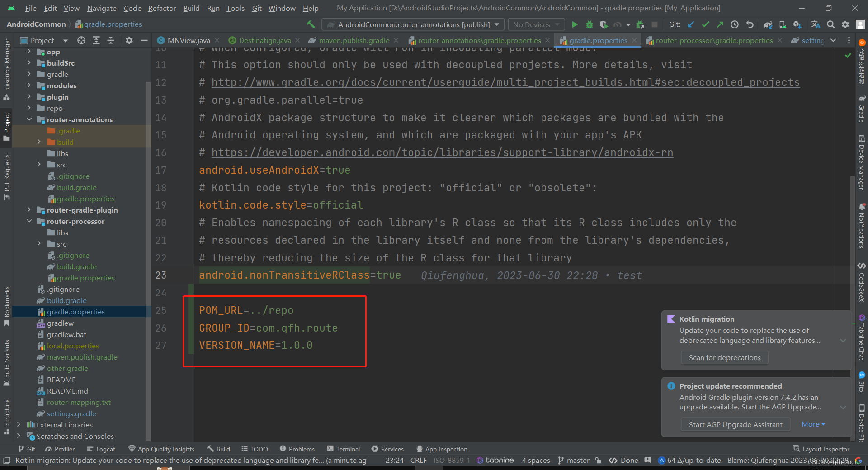Open Notifications tool window on right strip
The image size is (868, 470).
862,225
